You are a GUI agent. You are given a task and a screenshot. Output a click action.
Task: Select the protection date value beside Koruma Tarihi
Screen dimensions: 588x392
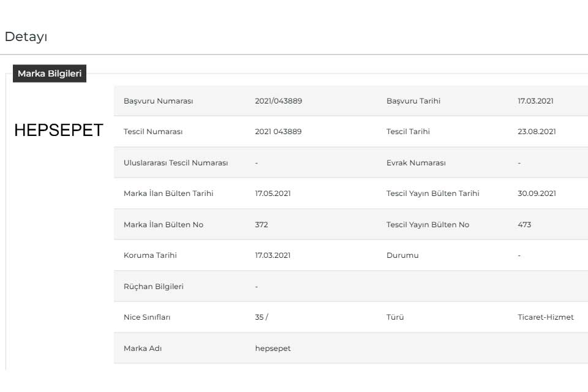tap(273, 255)
